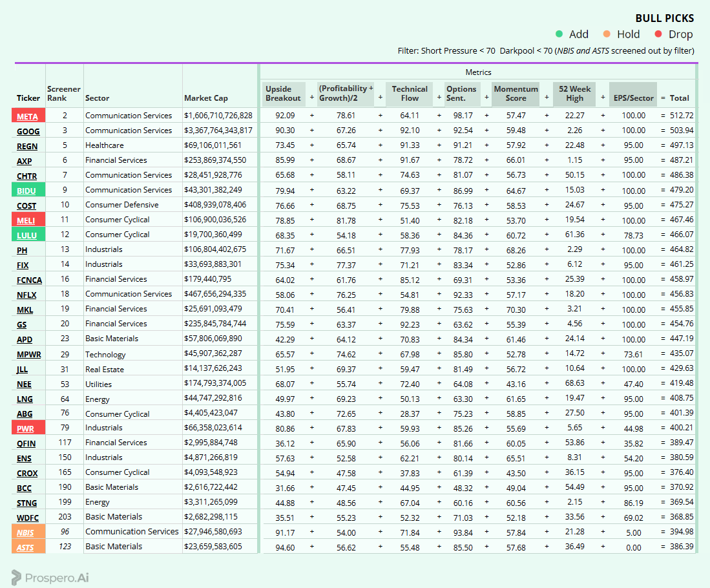Screen dimensions: 710x588
Task: Click the Sector column header
Action: coord(97,98)
